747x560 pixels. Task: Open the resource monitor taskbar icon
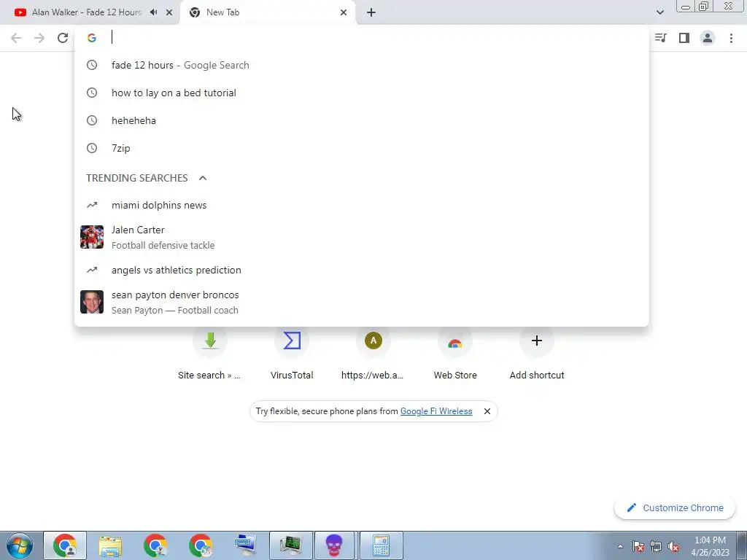click(x=291, y=545)
